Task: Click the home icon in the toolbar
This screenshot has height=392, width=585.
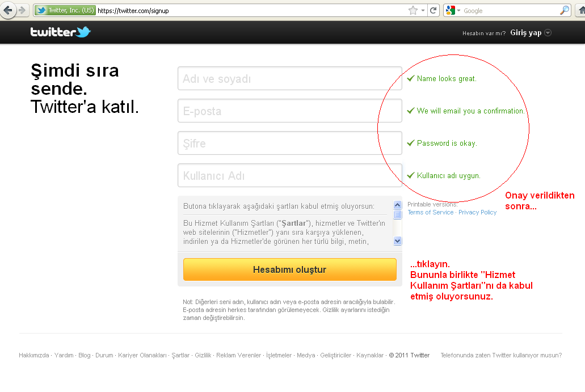Action: (580, 10)
